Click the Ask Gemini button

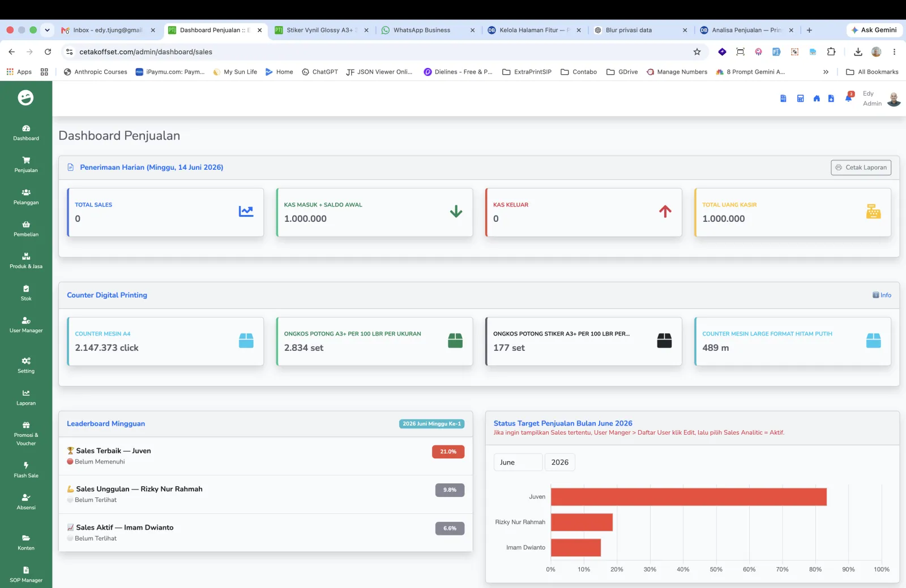874,30
